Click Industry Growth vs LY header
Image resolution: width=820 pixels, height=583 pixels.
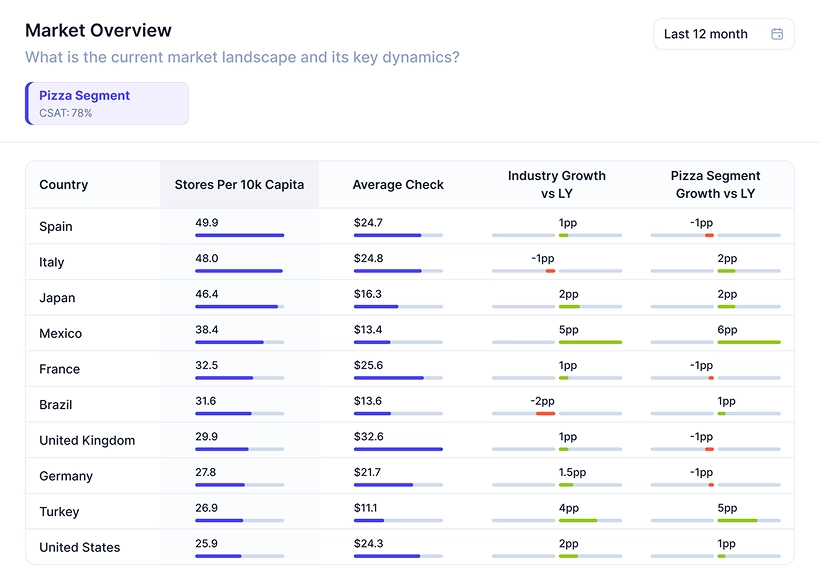(556, 185)
